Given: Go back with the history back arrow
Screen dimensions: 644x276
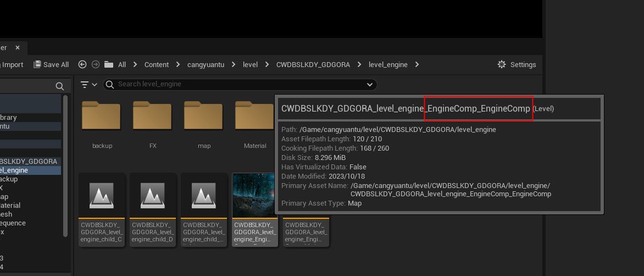Looking at the screenshot, I should point(82,64).
